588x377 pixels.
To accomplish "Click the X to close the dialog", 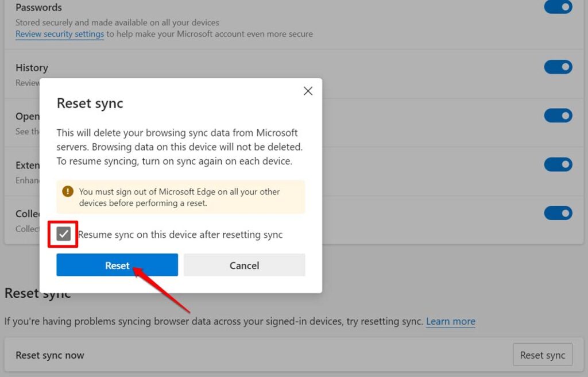I will [308, 91].
